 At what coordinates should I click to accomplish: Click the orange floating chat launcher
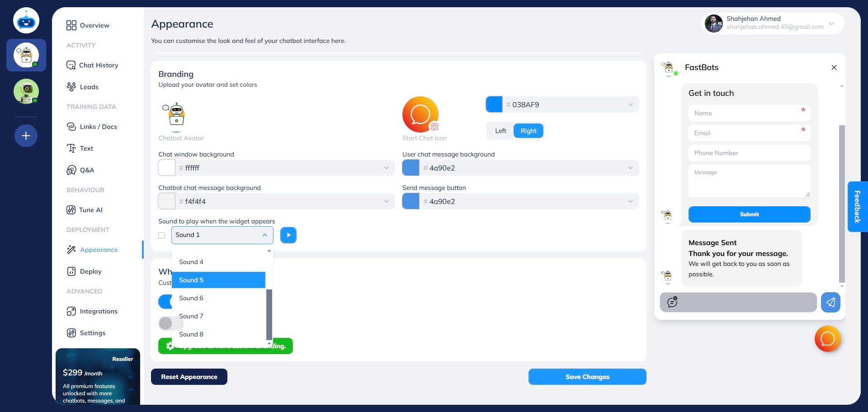click(x=828, y=339)
